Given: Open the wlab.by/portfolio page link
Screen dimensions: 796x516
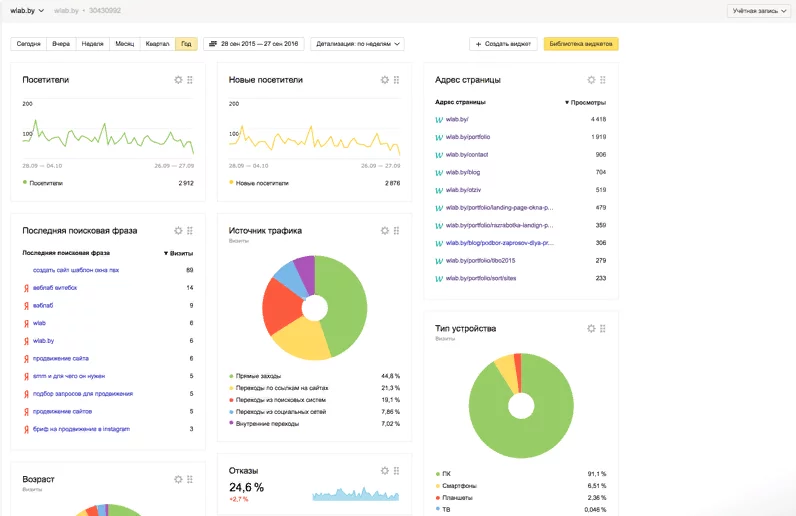Looking at the screenshot, I should pos(468,137).
